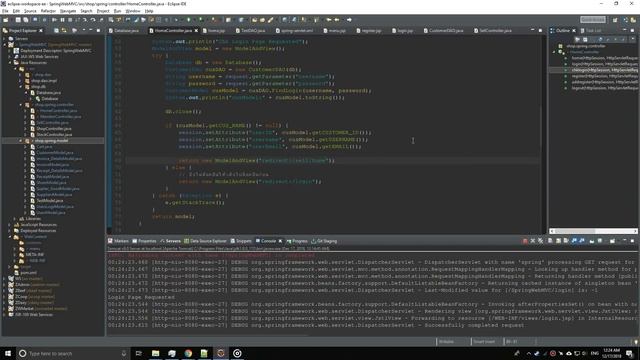Click the Terminate icon in main toolbar
This screenshot has width=640, height=360.
click(x=70, y=20)
